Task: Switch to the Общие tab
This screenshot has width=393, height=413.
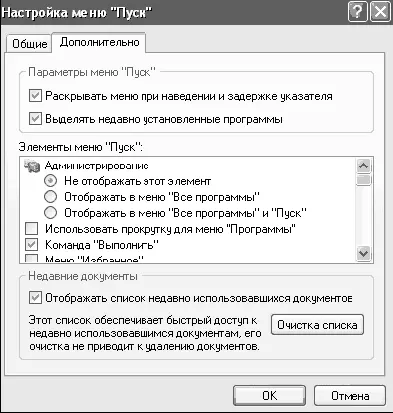Action: (30, 44)
